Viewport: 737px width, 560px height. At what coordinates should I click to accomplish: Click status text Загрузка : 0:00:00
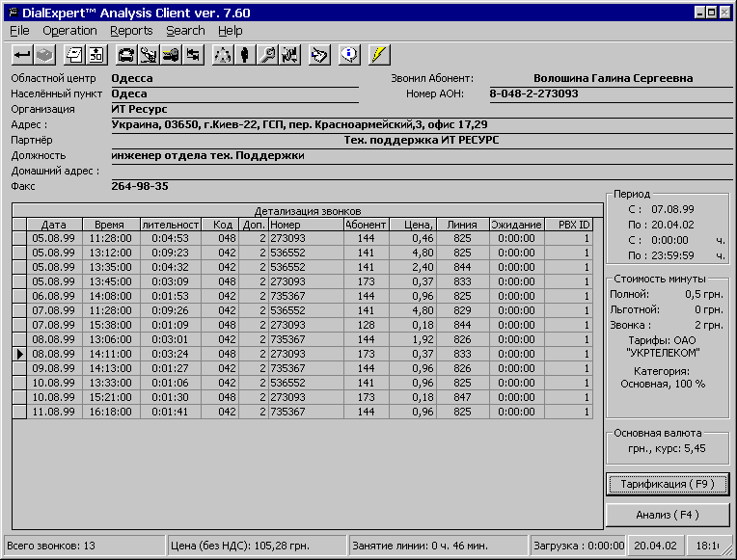click(x=579, y=546)
